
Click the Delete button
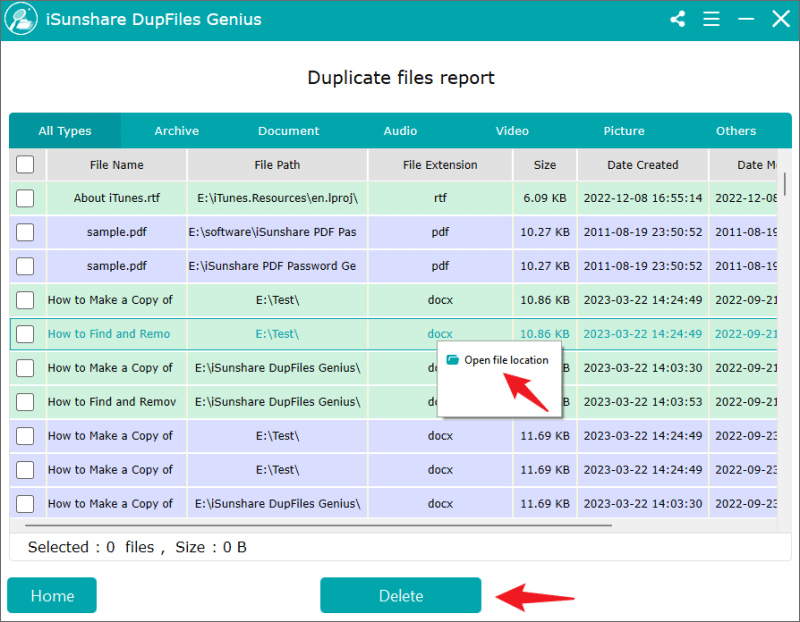pos(400,595)
